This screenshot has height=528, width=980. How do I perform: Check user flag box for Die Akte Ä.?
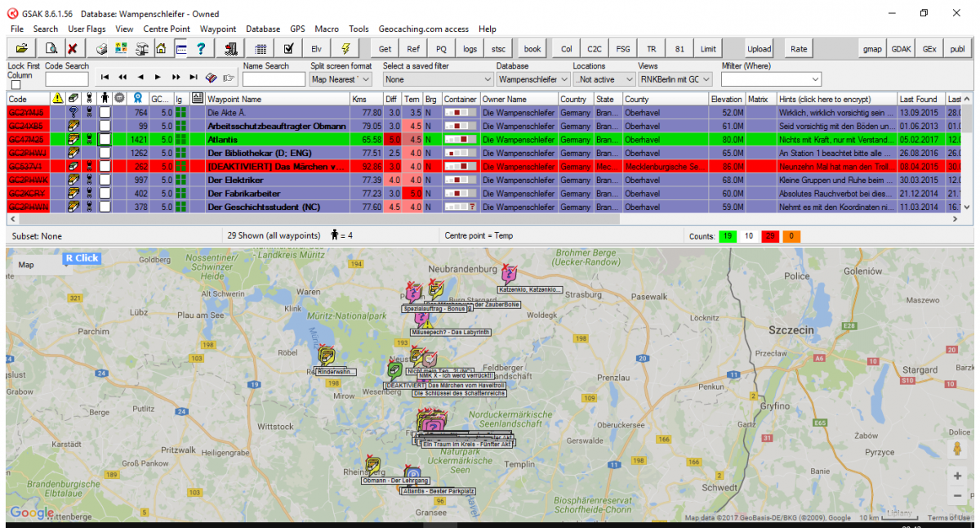(x=105, y=112)
